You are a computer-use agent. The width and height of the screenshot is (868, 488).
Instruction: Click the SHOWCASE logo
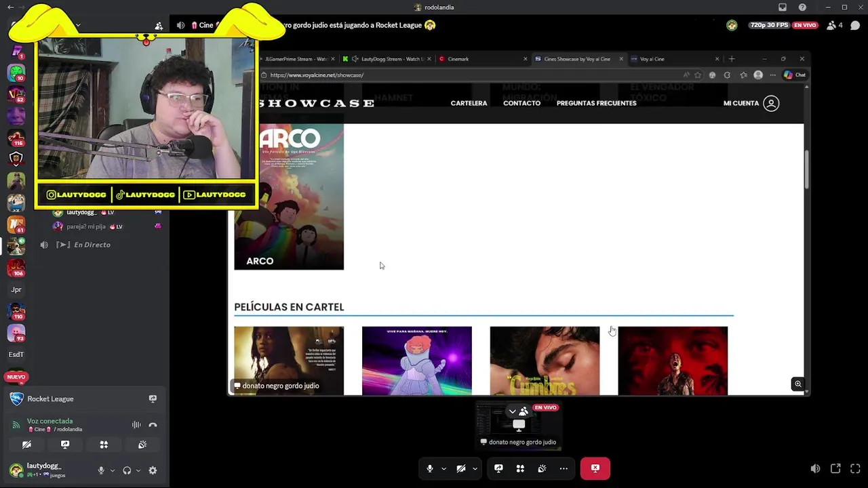coord(317,103)
